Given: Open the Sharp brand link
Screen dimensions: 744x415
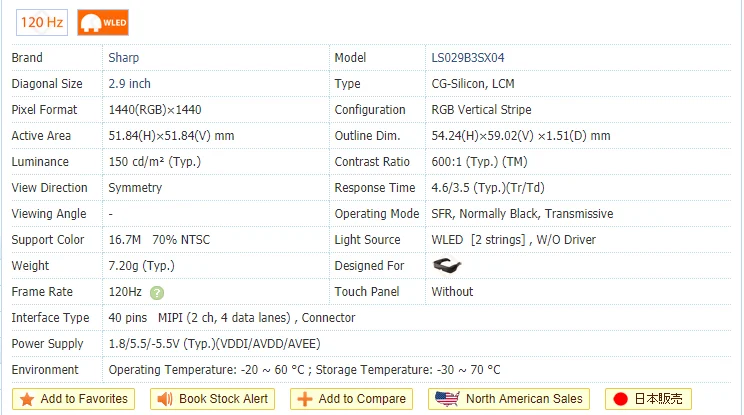Looking at the screenshot, I should coord(123,58).
